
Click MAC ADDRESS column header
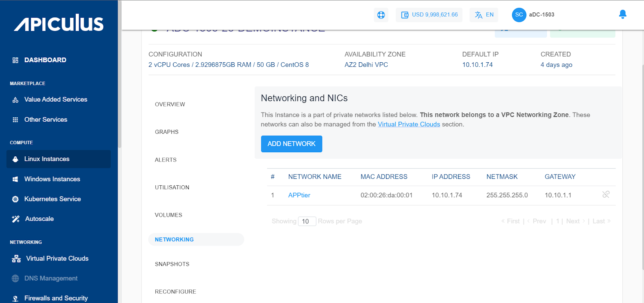(384, 177)
